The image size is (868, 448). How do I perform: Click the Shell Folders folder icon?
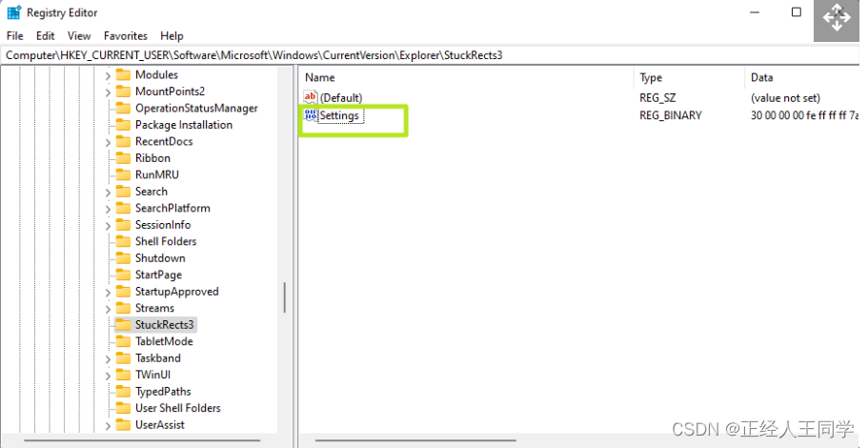[124, 241]
